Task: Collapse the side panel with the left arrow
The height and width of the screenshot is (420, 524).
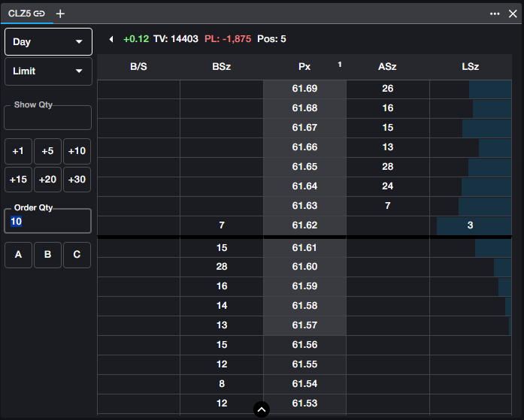Action: click(111, 39)
